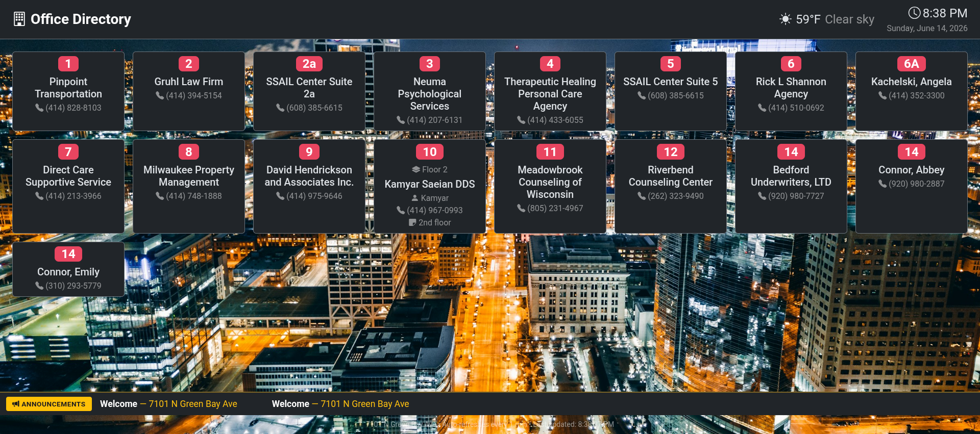Click the clock icon beside 8:38 PM

coord(914,13)
